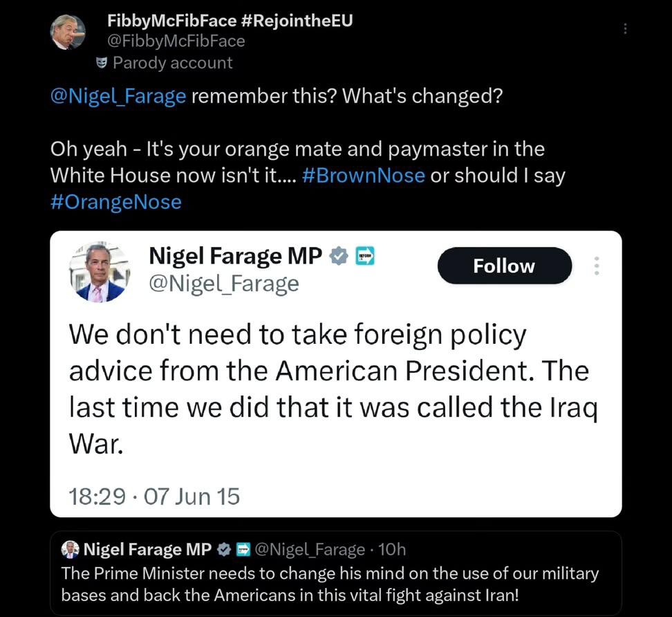Click the 18:29 · 07 Jun 15 timestamp
The width and height of the screenshot is (672, 617).
pos(154,496)
